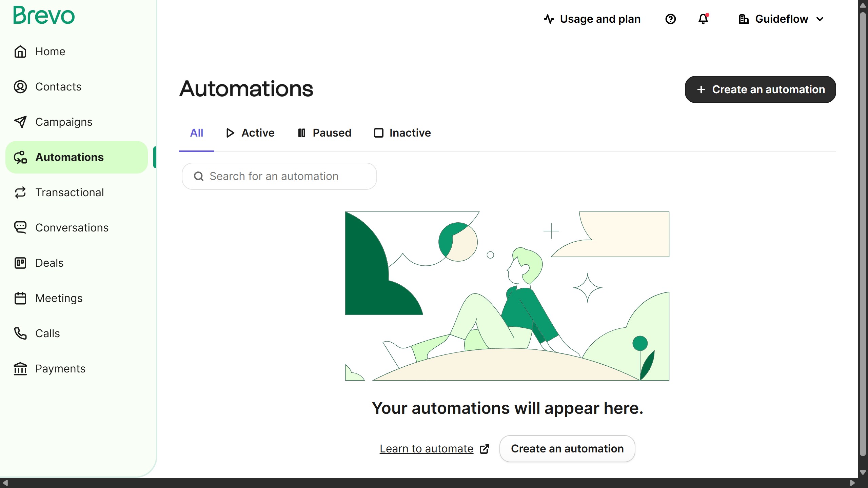
Task: Follow the Learn to automate link
Action: (426, 449)
